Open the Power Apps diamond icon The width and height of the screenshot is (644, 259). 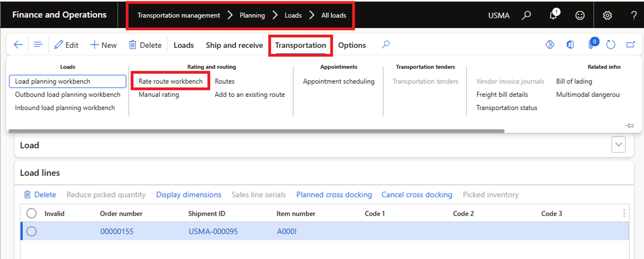tap(550, 45)
